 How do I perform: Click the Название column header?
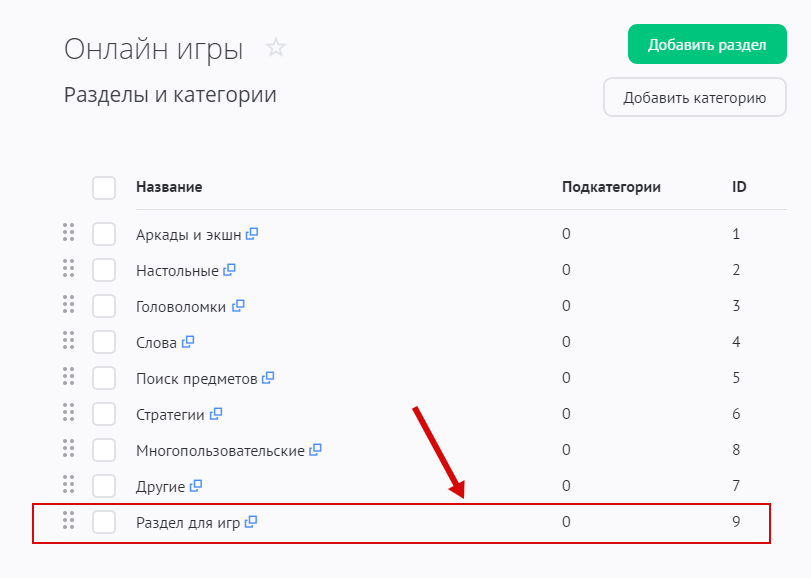click(x=169, y=187)
